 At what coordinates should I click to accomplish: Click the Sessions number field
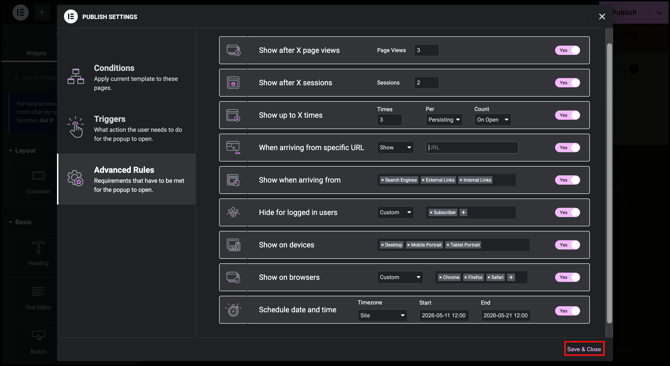coord(426,83)
